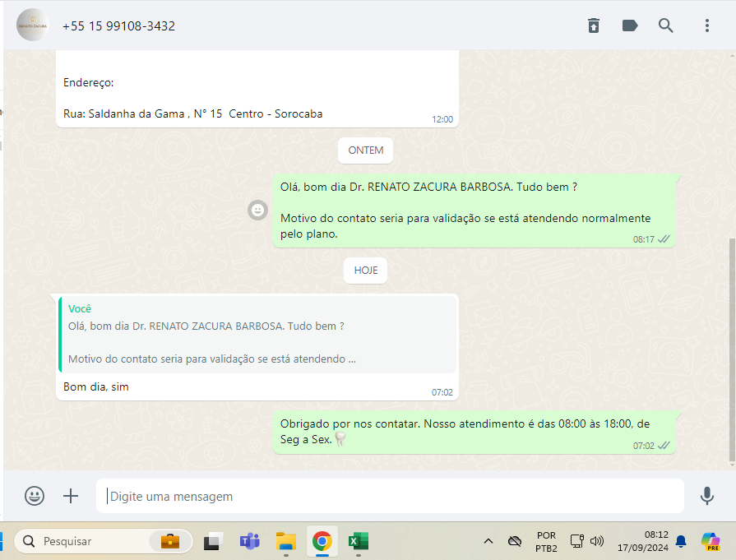Open the notification bell in system tray
This screenshot has width=736, height=560.
[x=681, y=541]
